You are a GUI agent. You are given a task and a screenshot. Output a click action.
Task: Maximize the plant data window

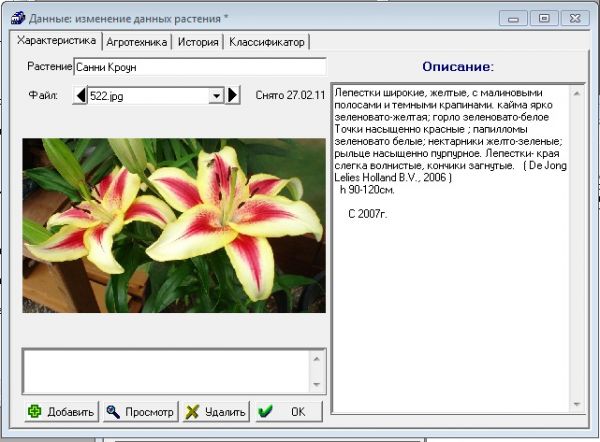click(544, 18)
